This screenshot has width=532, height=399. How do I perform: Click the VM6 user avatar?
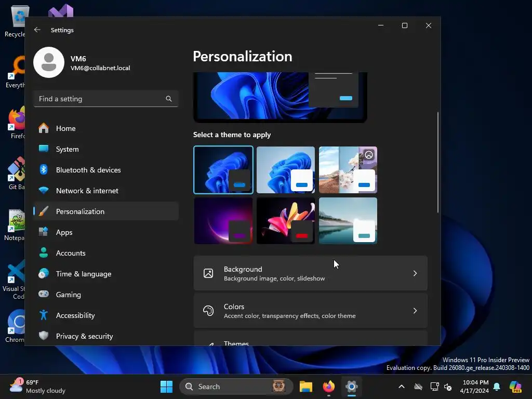click(x=49, y=62)
